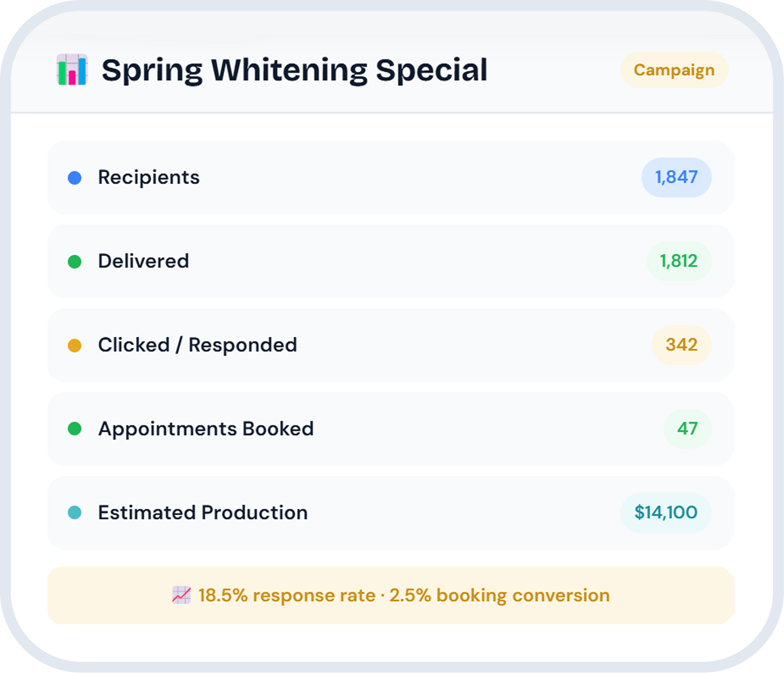Click the green dot next to Delivered
Image resolution: width=784 pixels, height=673 pixels.
(75, 262)
